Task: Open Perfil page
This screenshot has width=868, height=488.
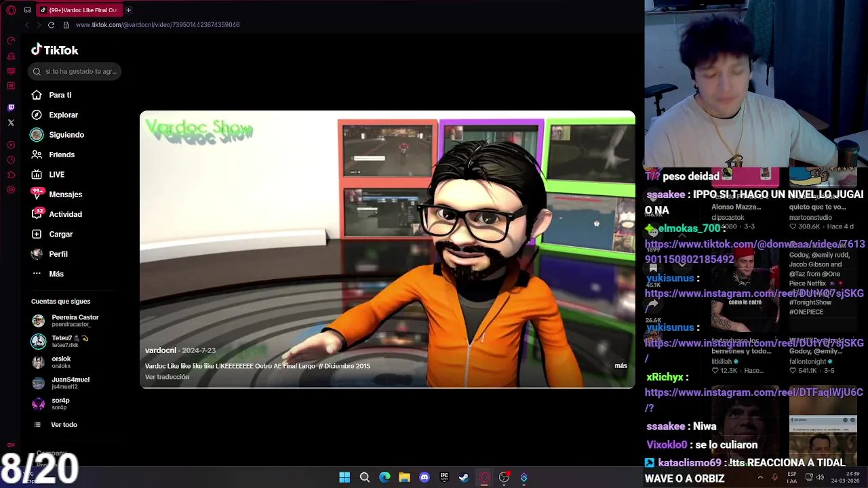Action: [49, 254]
